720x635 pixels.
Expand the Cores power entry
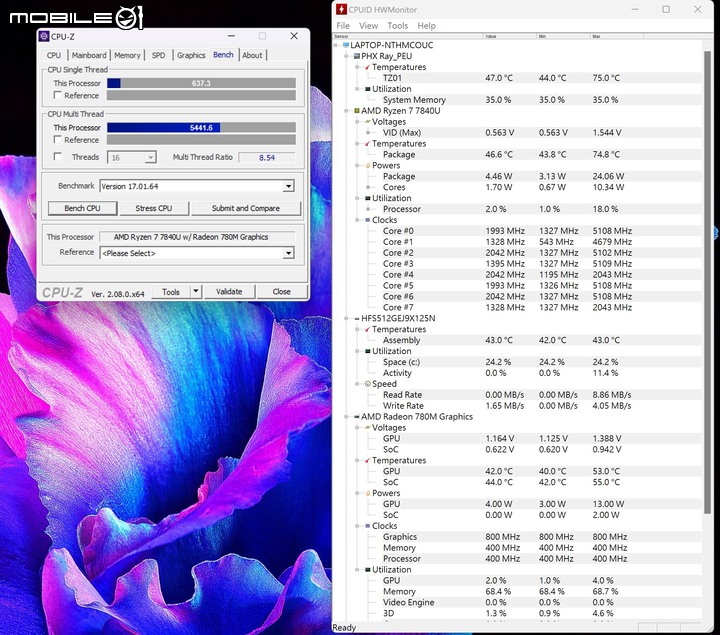368,187
